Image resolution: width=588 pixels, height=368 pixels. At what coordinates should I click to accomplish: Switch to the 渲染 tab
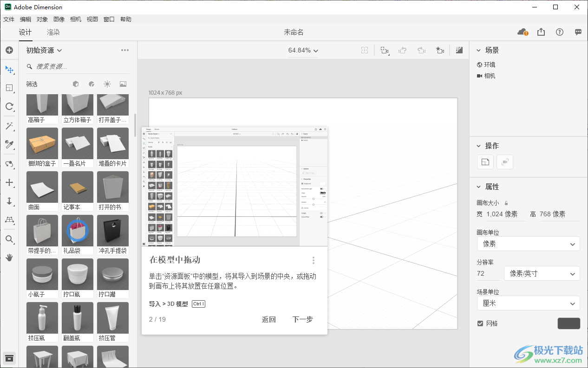53,32
